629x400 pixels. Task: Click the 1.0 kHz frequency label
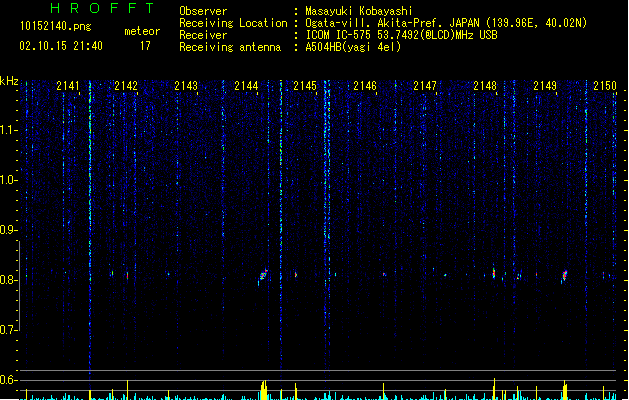9,180
